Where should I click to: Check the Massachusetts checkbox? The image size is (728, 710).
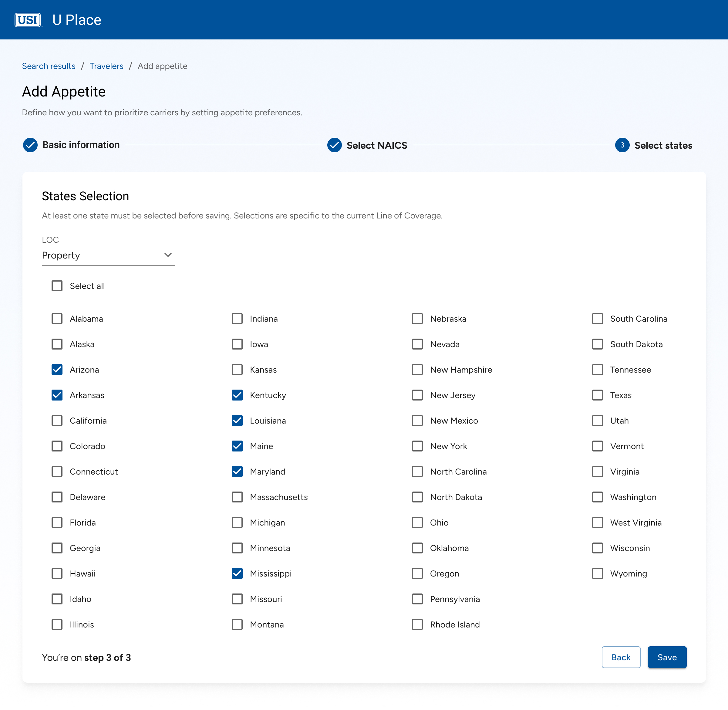point(237,497)
